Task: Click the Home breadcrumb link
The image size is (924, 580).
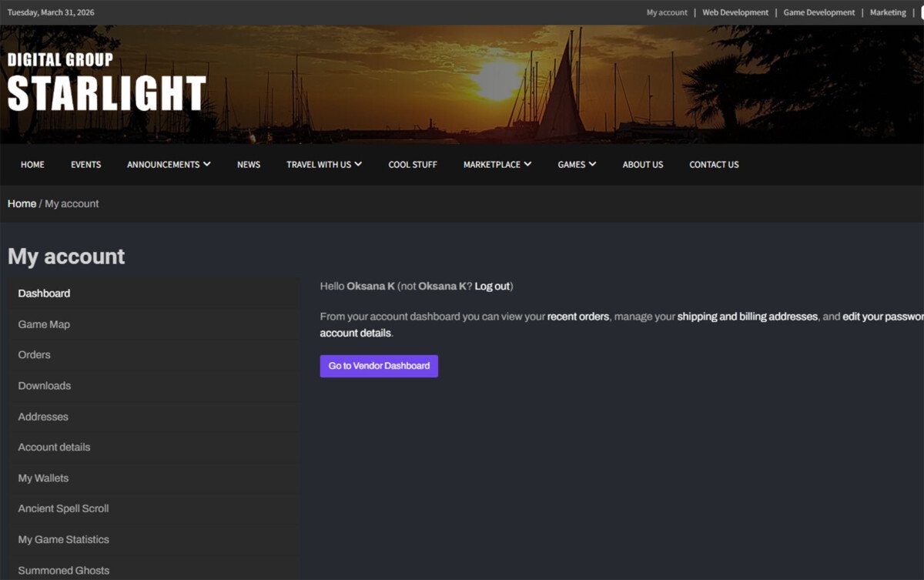Action: click(x=22, y=204)
